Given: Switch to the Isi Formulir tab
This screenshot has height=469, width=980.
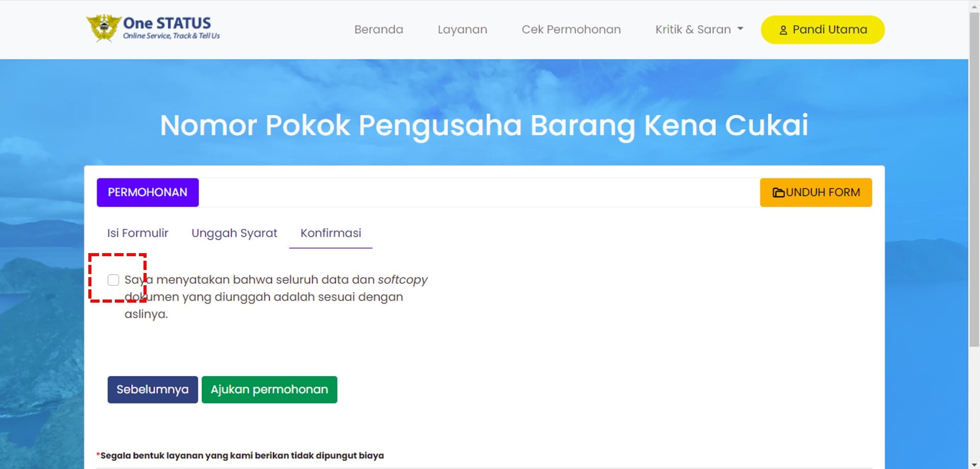Looking at the screenshot, I should pos(137,233).
